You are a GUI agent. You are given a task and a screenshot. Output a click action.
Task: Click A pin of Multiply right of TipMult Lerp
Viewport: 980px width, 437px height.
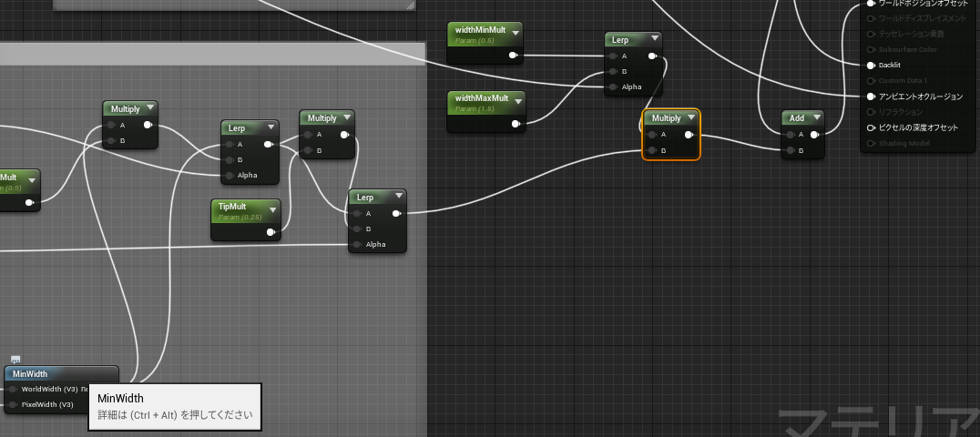click(x=308, y=135)
